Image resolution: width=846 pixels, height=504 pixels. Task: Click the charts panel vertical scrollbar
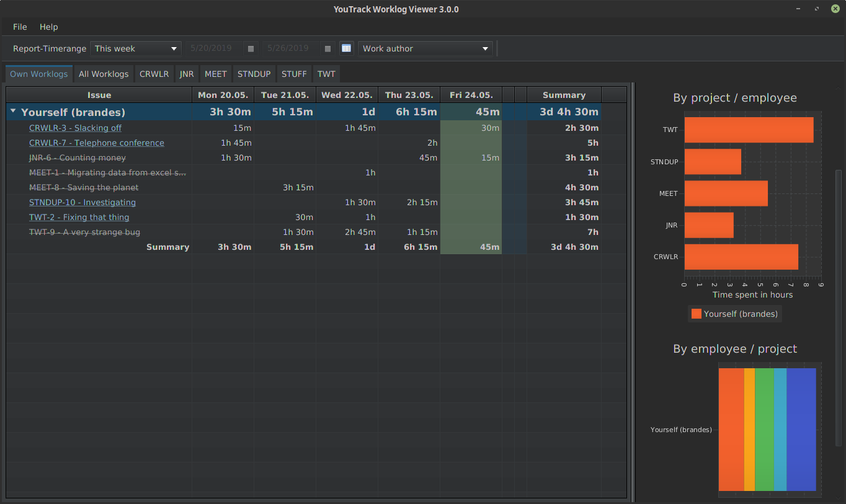[x=839, y=307]
